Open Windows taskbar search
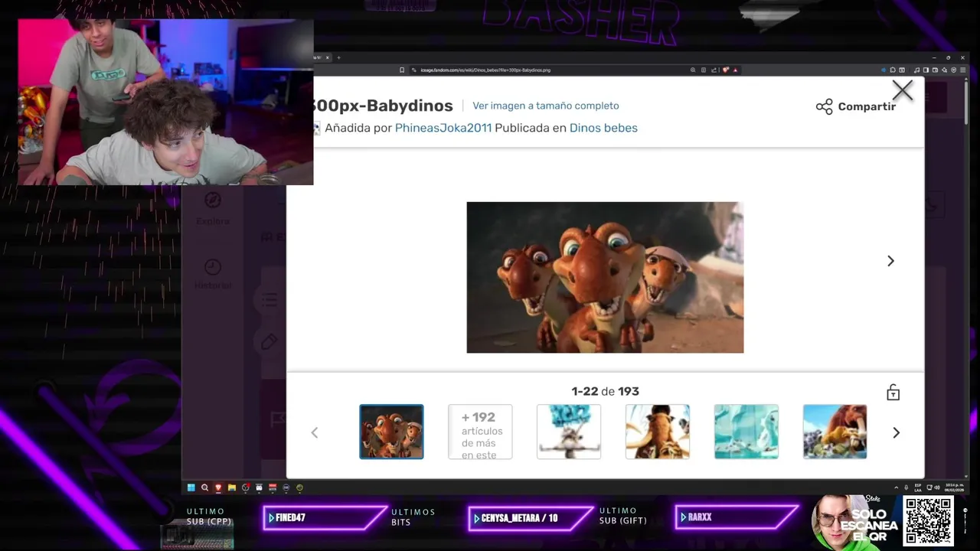The height and width of the screenshot is (551, 980). (x=204, y=487)
